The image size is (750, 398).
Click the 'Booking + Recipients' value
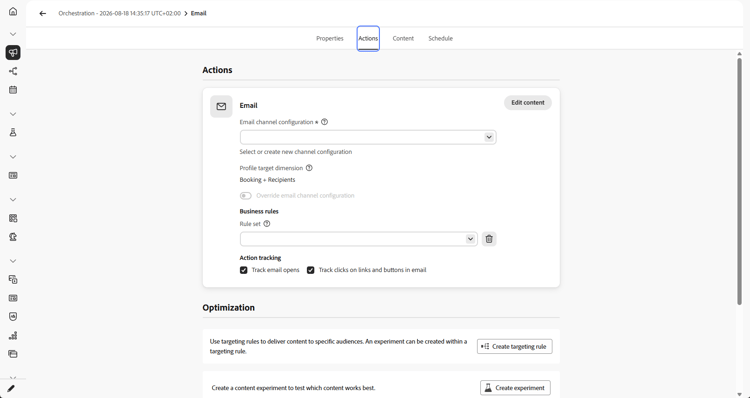point(267,180)
